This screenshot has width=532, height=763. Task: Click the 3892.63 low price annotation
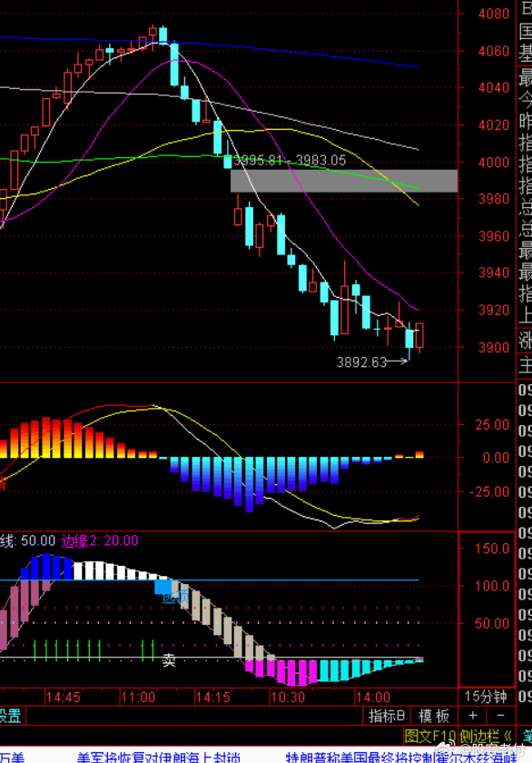361,362
